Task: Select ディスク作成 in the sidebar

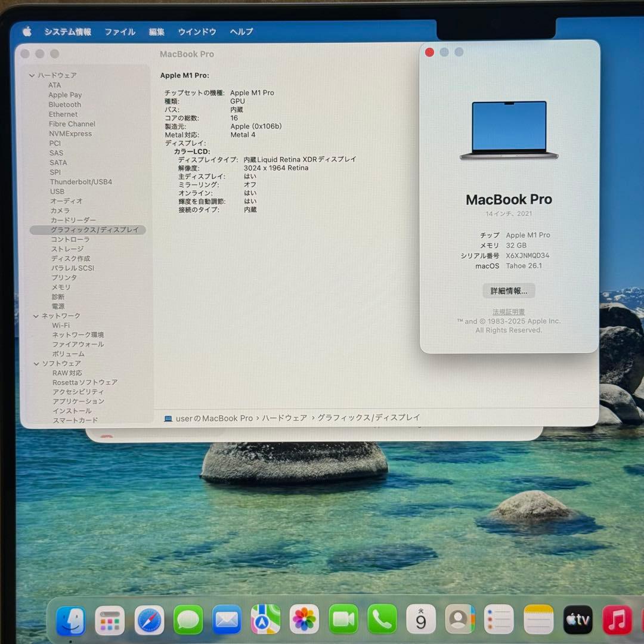Action: coord(70,258)
